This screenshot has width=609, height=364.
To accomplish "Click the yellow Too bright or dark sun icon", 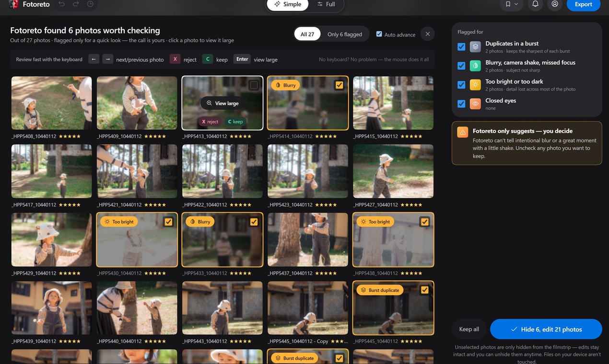I will (x=475, y=85).
